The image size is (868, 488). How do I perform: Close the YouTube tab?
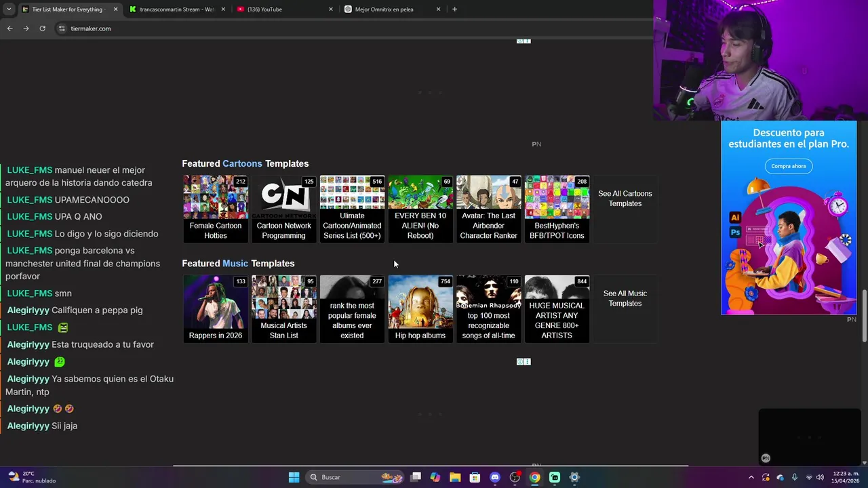coord(331,9)
